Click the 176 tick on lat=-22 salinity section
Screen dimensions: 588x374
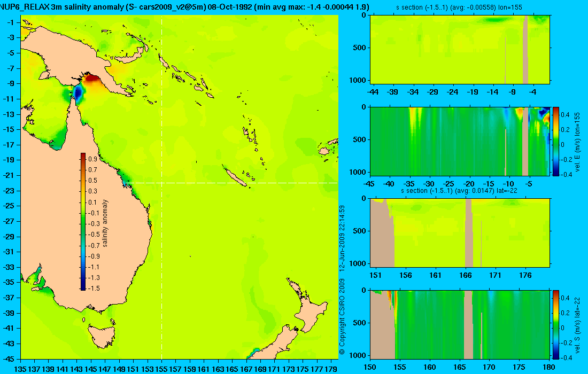pyautogui.click(x=525, y=276)
